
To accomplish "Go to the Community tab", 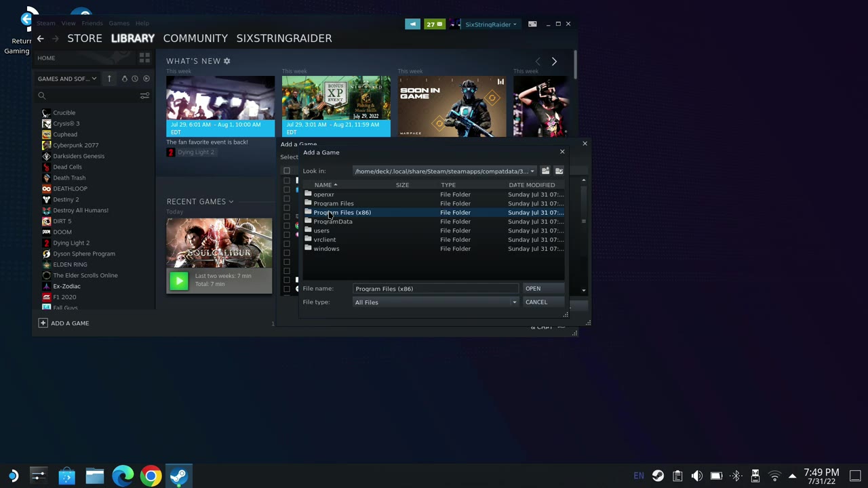I will pos(195,39).
